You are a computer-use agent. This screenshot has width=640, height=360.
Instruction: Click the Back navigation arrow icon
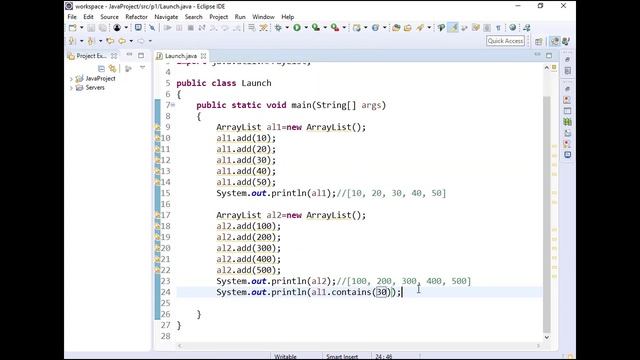122,41
